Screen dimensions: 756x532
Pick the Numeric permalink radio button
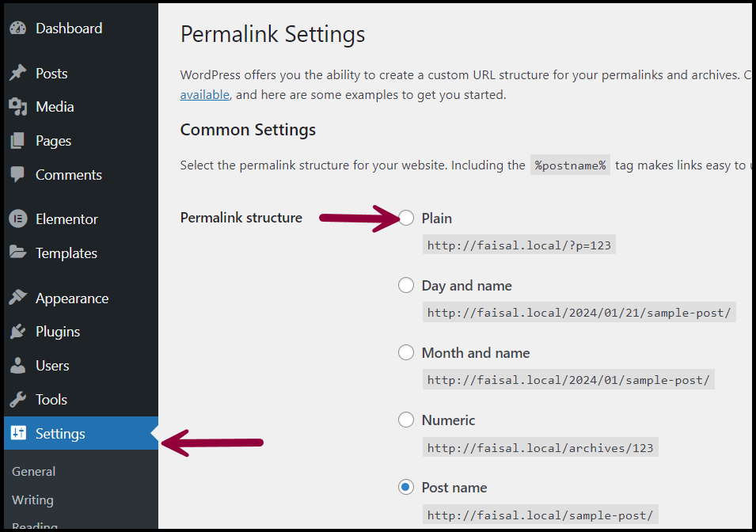(406, 420)
